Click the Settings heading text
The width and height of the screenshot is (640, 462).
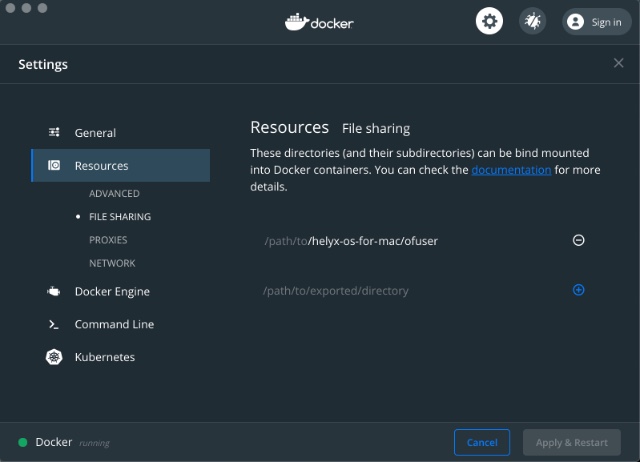point(43,64)
